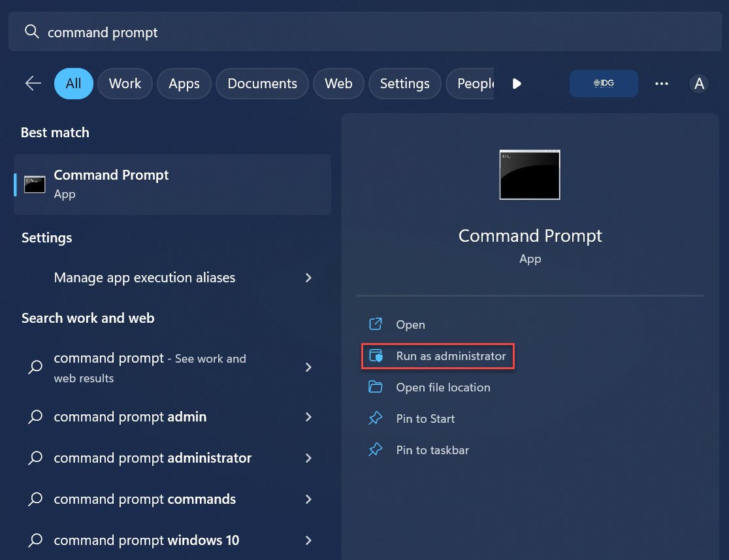Expand 'command prompt windows 10' suggestion chevron
729x560 pixels.
point(308,540)
